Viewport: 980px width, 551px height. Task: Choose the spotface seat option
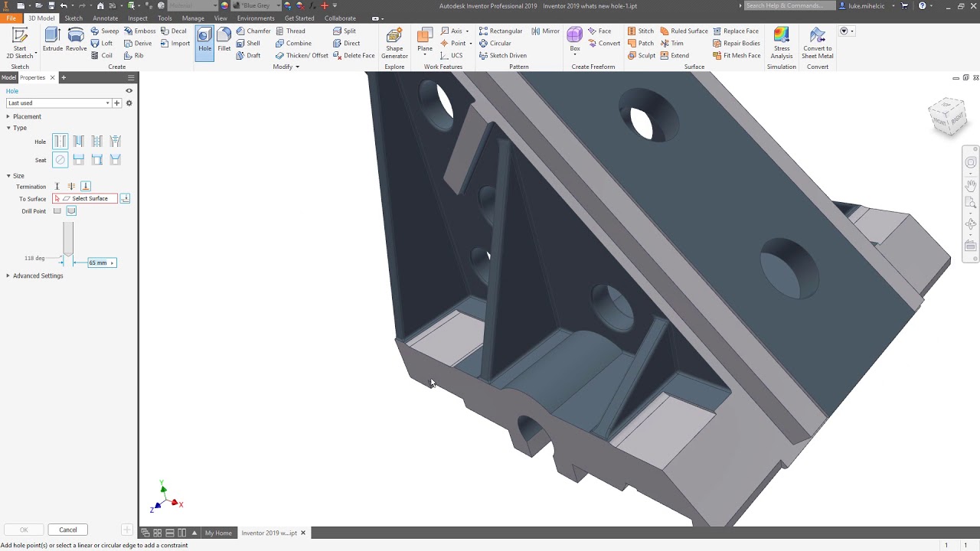click(x=97, y=159)
